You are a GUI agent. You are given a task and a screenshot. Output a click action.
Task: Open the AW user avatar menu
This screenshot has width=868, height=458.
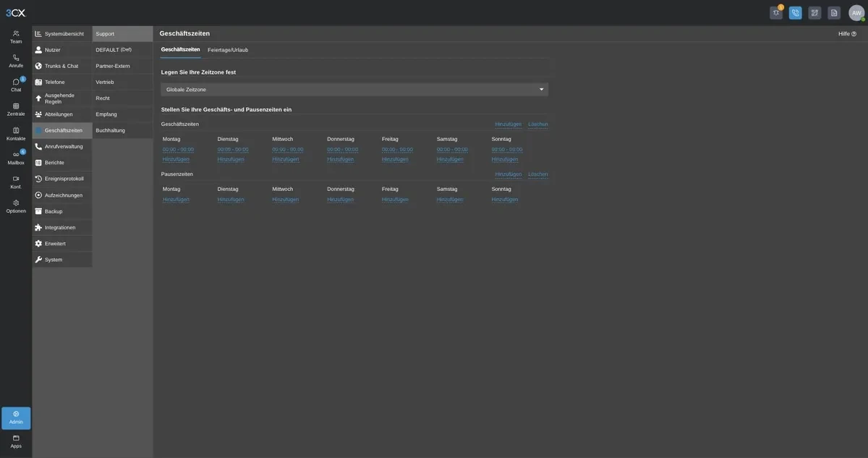856,12
